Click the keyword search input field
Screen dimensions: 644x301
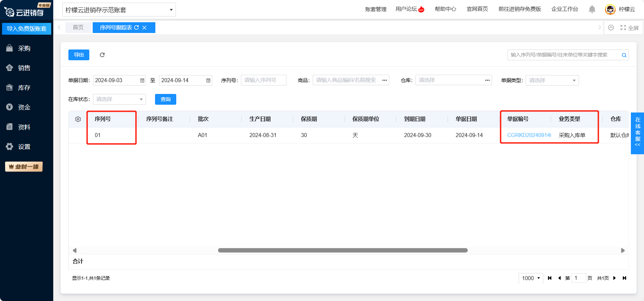click(564, 55)
